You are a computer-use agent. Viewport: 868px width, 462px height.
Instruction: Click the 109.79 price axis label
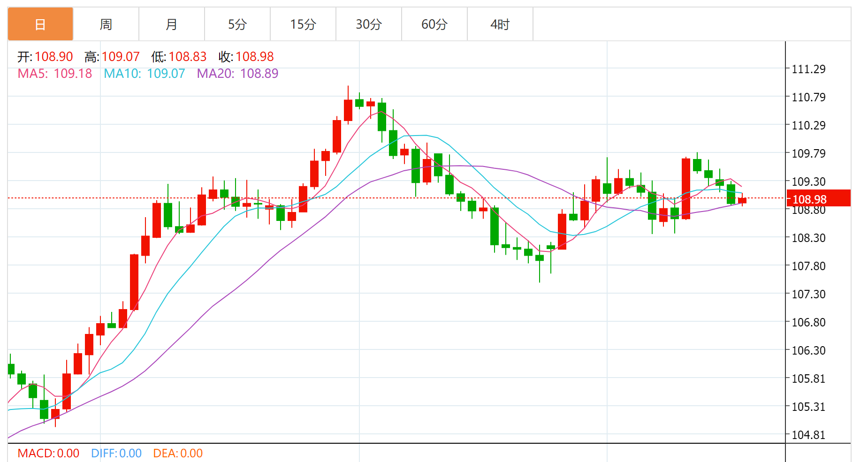pos(808,154)
